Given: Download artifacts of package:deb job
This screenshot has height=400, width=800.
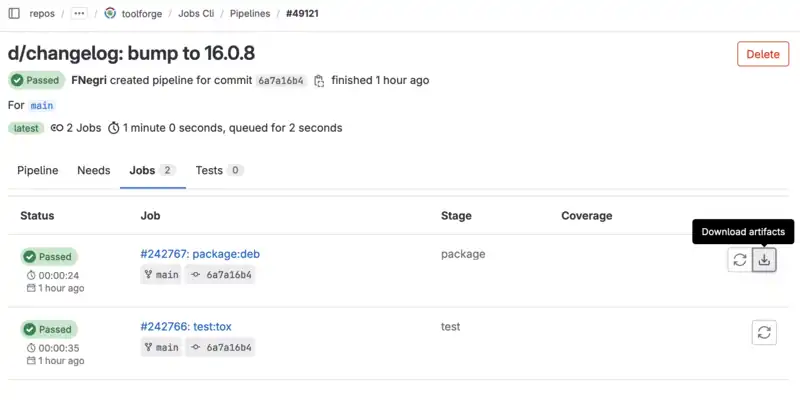Looking at the screenshot, I should (764, 260).
